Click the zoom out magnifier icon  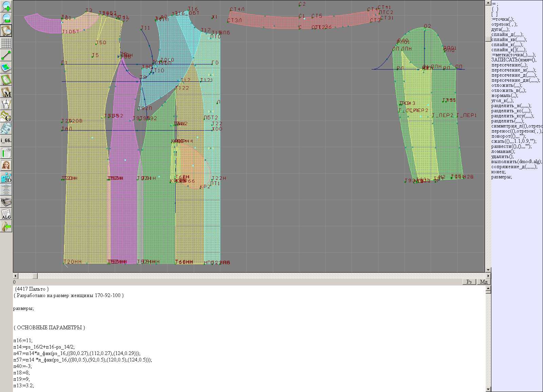pos(6,18)
